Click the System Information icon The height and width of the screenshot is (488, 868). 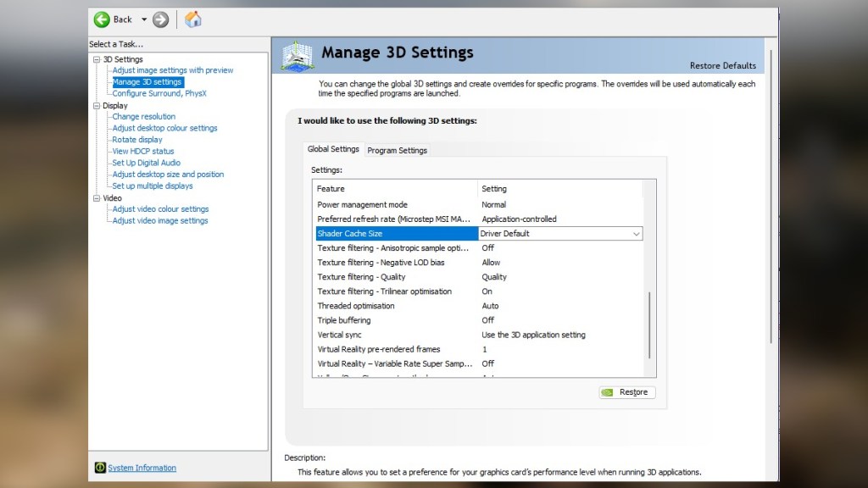pyautogui.click(x=100, y=468)
